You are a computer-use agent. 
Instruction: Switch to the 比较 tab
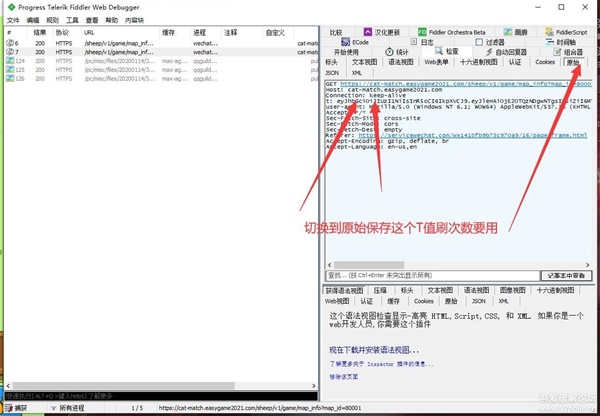tap(336, 32)
